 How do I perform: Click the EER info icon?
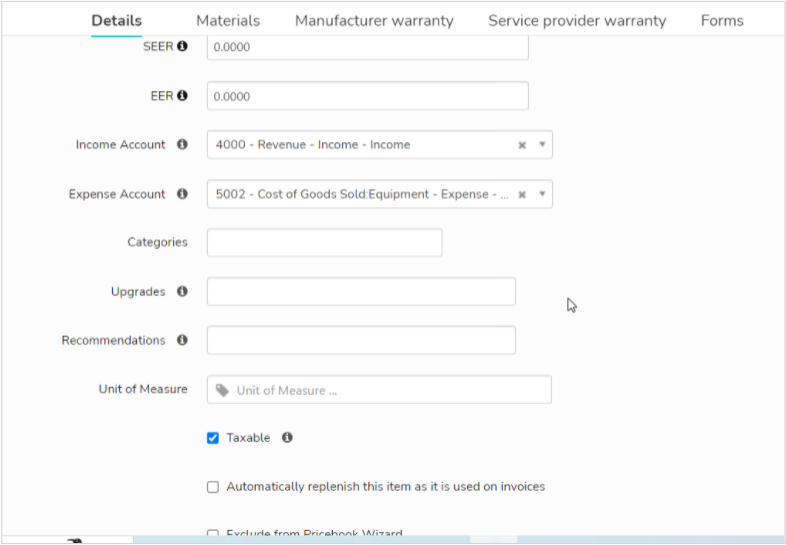point(182,95)
